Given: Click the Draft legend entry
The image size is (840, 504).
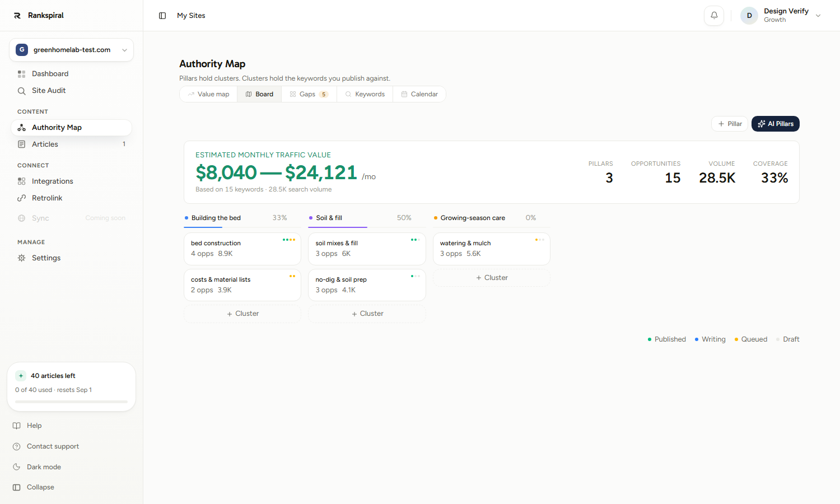Looking at the screenshot, I should pyautogui.click(x=788, y=339).
